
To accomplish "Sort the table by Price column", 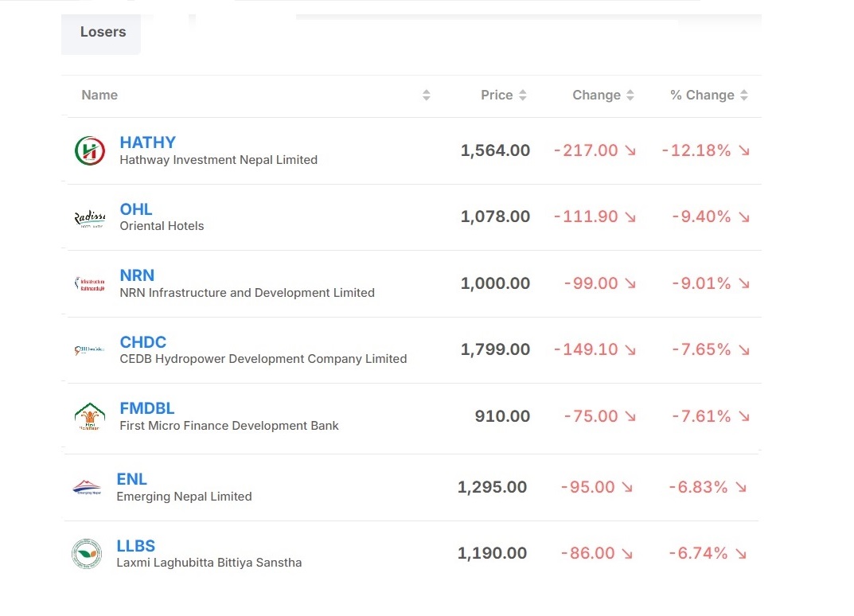I will [523, 96].
